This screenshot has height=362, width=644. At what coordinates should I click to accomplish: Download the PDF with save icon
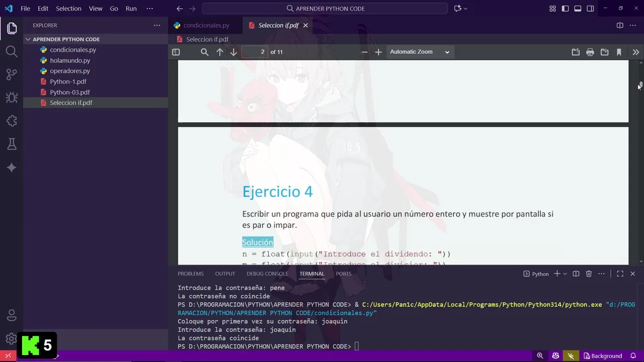pos(604,52)
